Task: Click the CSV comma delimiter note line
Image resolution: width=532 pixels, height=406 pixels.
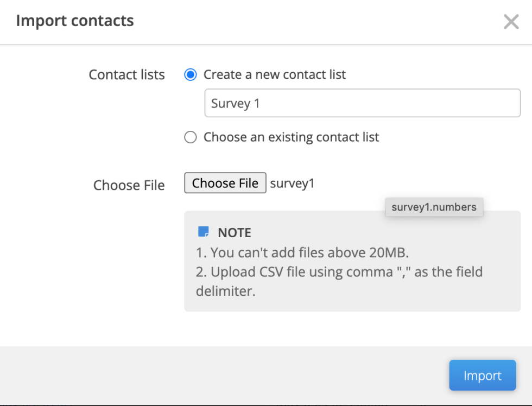Action: 339,281
